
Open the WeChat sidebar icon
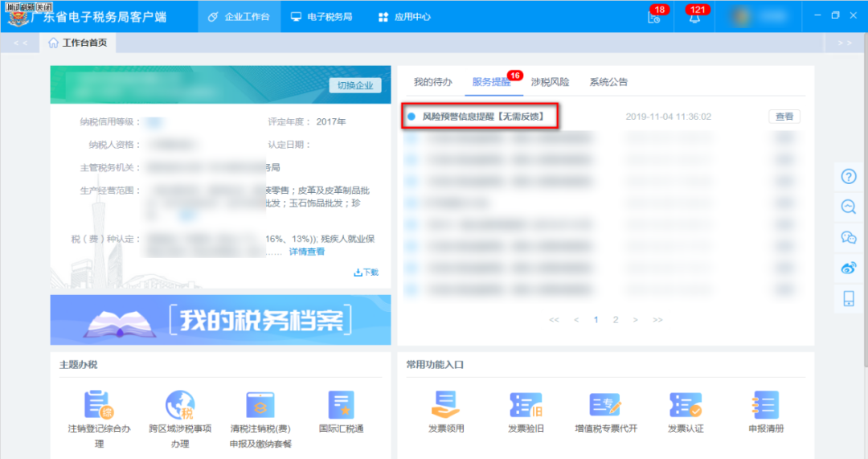pos(849,237)
